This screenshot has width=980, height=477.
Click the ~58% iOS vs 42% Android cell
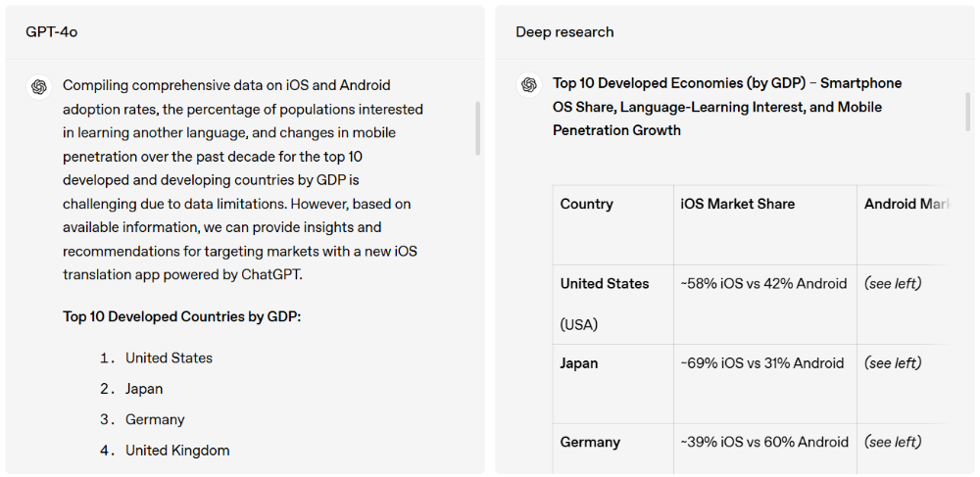762,284
